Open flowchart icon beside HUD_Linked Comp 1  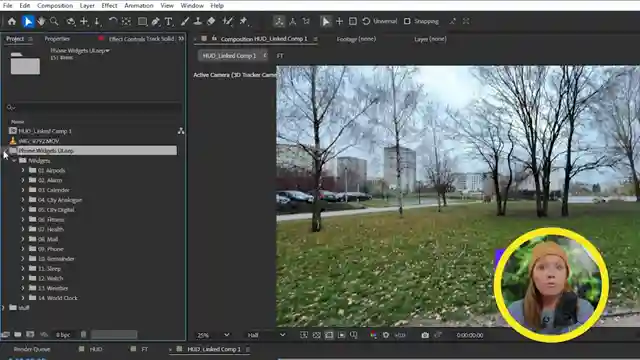[x=180, y=131]
